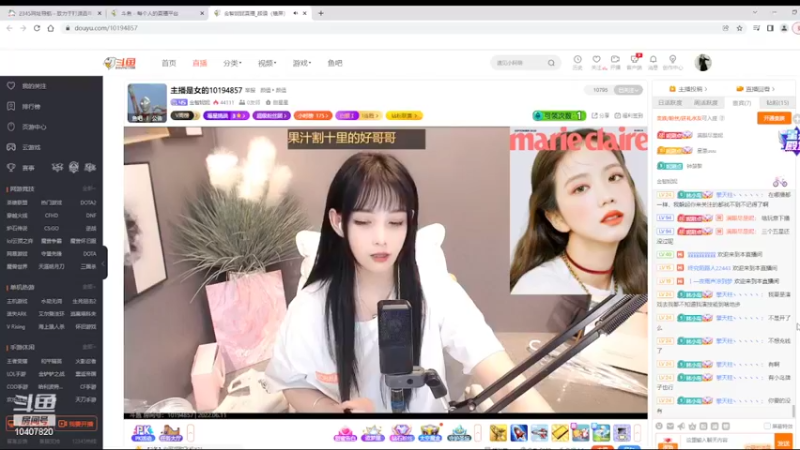Open the user avatar menu
This screenshot has width=800, height=450.
point(703,62)
